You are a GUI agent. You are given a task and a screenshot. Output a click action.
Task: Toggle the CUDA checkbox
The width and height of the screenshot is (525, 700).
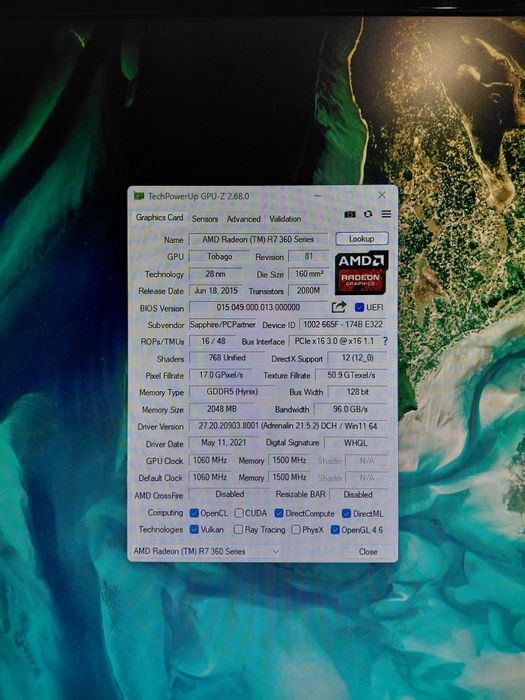point(239,513)
